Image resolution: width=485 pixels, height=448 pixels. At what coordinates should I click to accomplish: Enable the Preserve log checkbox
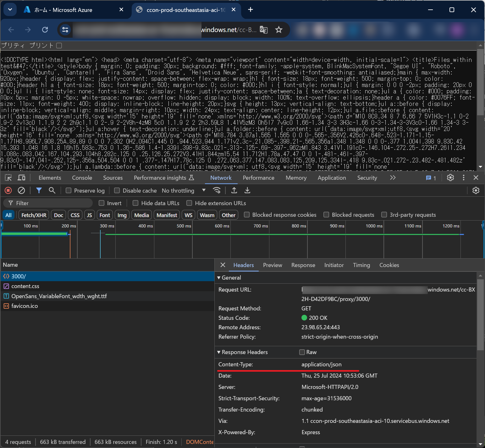(x=69, y=191)
